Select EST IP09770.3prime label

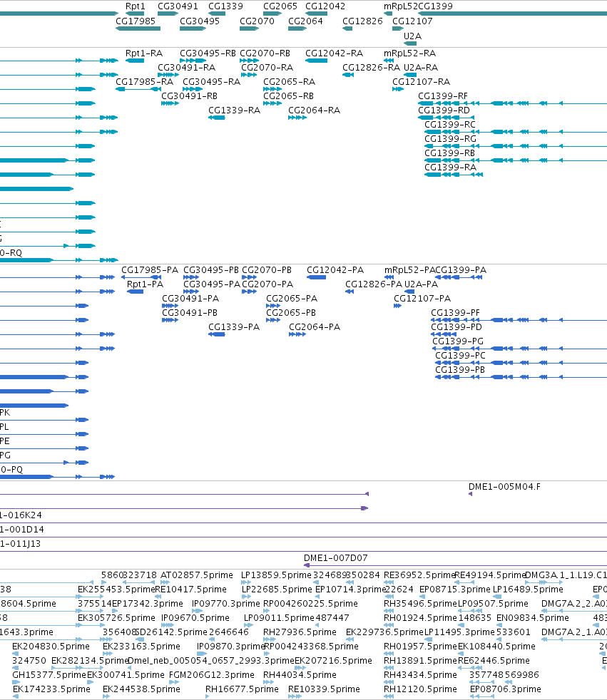click(x=225, y=604)
